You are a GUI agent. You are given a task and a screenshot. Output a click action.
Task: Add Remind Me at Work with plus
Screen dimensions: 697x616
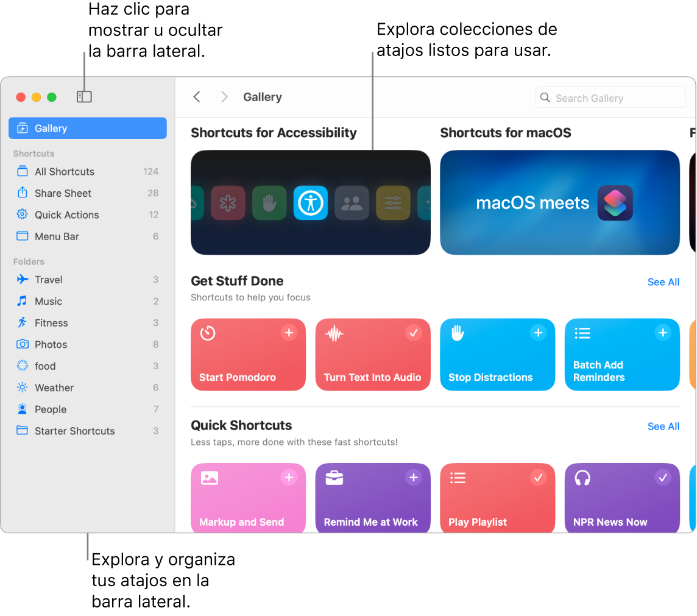coord(414,478)
